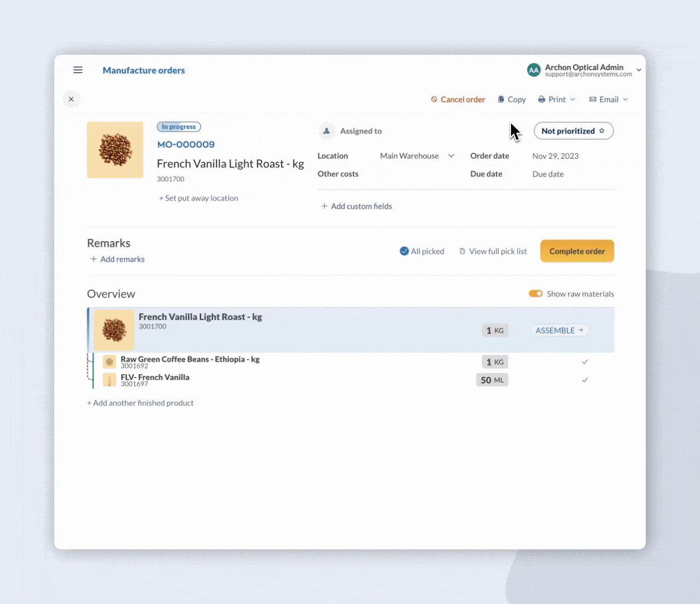Toggle the All picked checkmark

pyautogui.click(x=404, y=251)
